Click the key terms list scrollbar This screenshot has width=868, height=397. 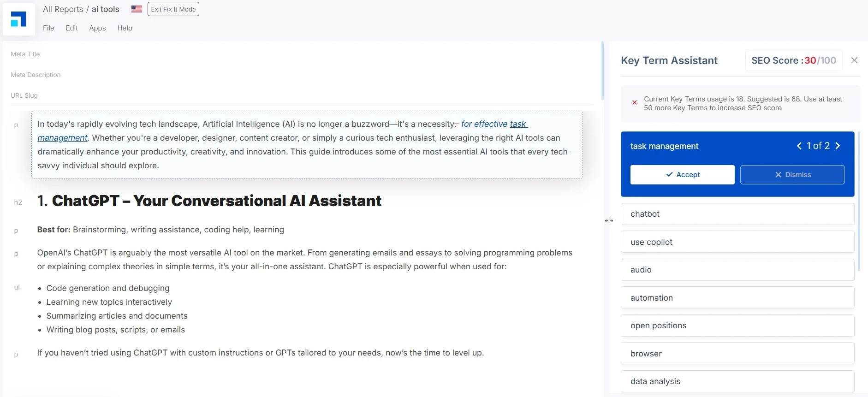point(858,201)
